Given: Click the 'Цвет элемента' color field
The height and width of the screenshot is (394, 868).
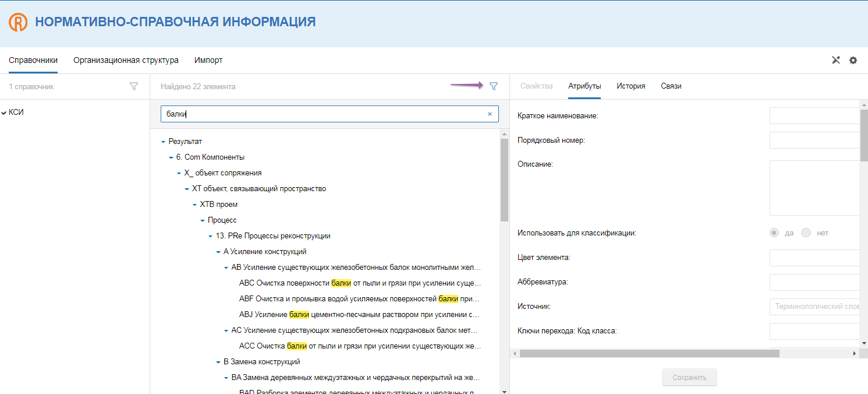Looking at the screenshot, I should (x=814, y=258).
